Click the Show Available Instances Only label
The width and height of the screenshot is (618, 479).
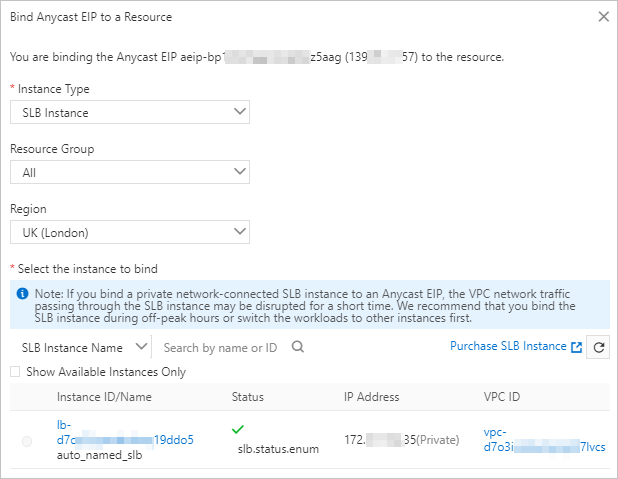pyautogui.click(x=106, y=372)
